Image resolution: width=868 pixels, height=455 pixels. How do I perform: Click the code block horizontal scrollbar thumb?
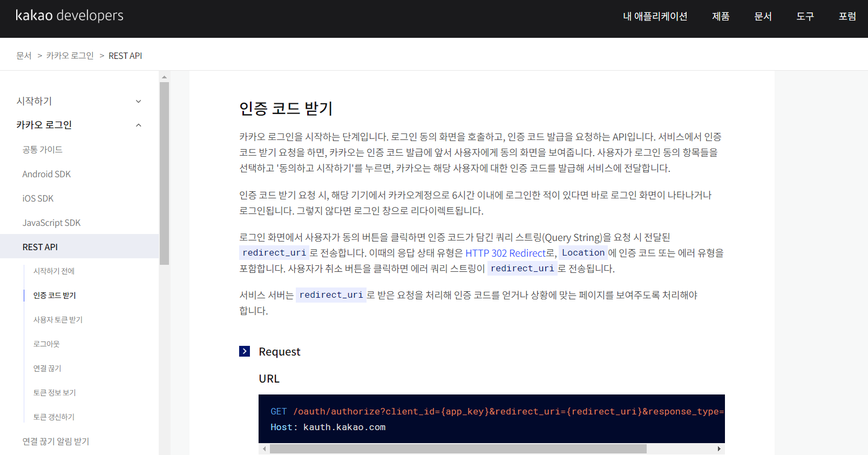tap(458, 449)
